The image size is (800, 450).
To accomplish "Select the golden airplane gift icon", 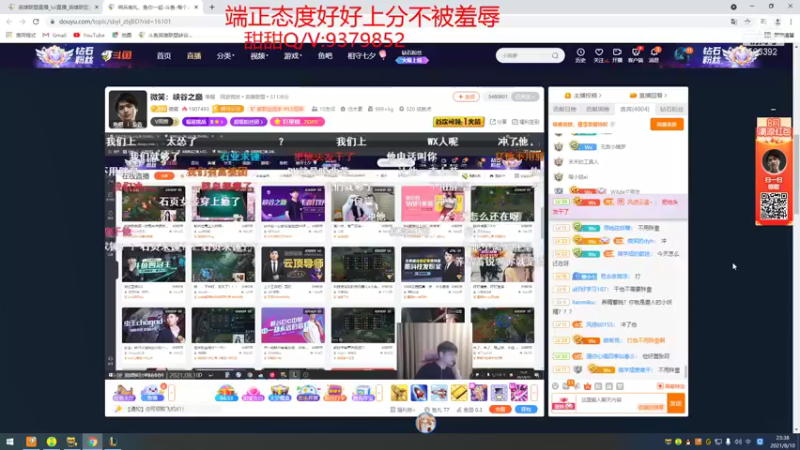I will tap(399, 393).
